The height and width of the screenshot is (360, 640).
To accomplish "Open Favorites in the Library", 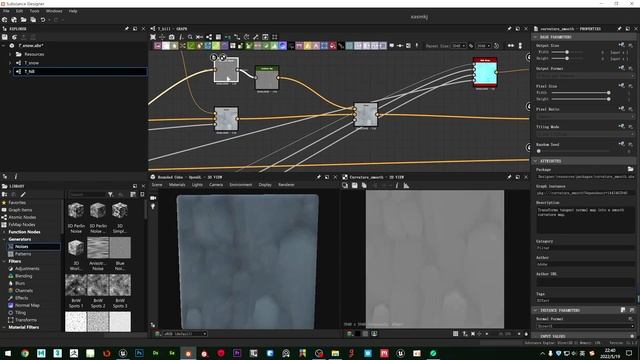I will pyautogui.click(x=17, y=202).
